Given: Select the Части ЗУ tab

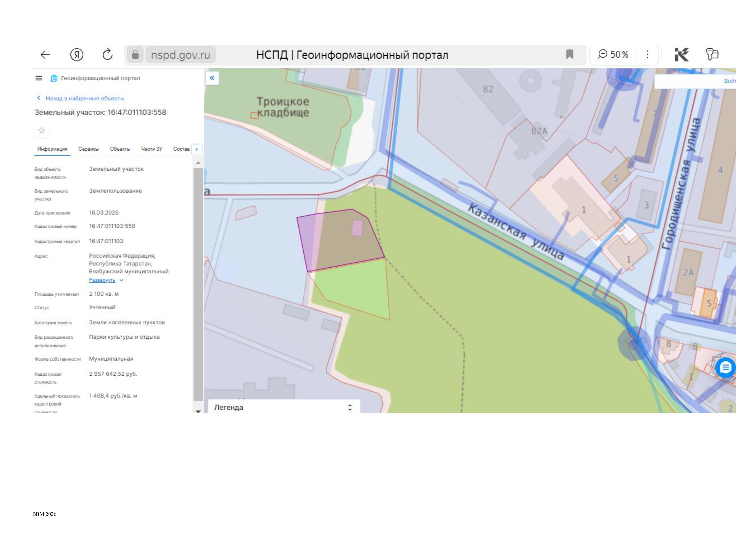Looking at the screenshot, I should click(152, 149).
